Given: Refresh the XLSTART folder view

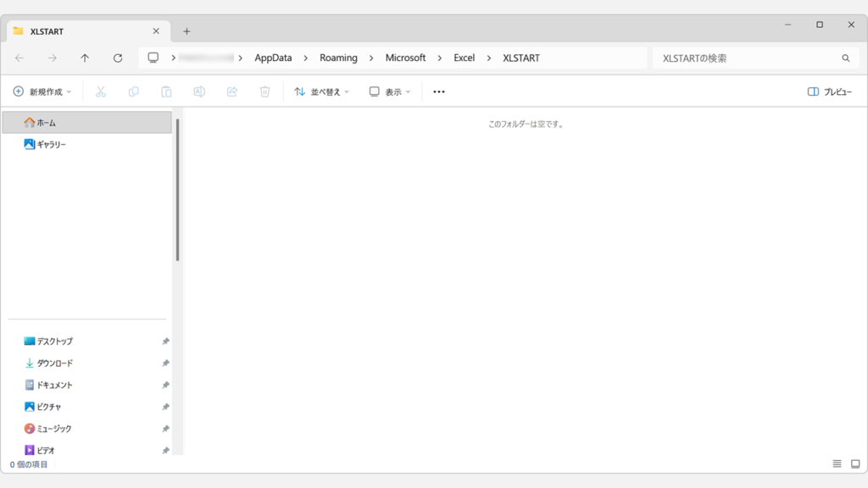Looking at the screenshot, I should [118, 58].
